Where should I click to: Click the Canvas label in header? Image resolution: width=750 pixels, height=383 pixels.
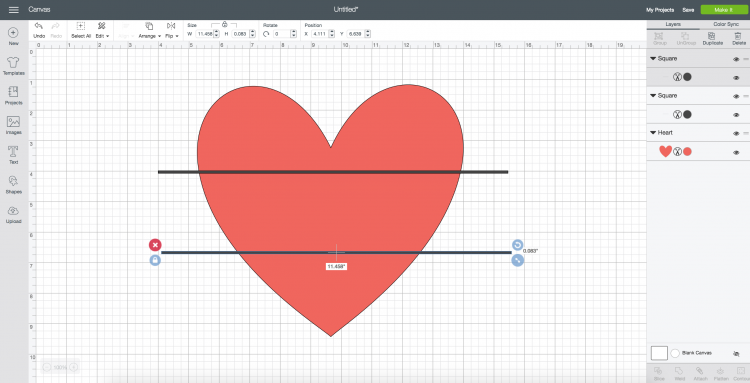[x=39, y=10]
